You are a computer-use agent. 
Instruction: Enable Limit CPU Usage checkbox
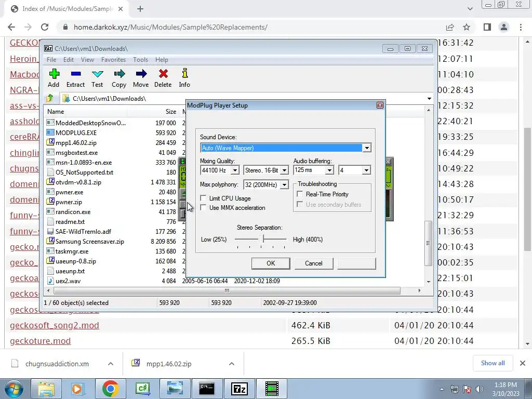coord(203,198)
